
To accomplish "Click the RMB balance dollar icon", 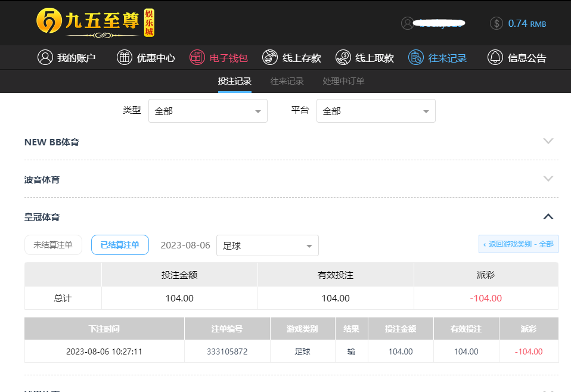I will tap(496, 23).
